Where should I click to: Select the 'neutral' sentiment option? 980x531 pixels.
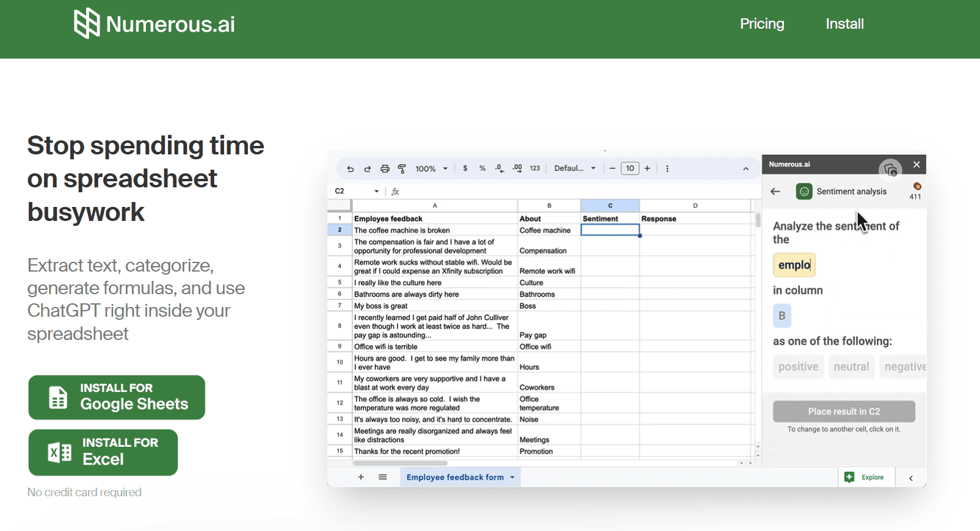(851, 367)
